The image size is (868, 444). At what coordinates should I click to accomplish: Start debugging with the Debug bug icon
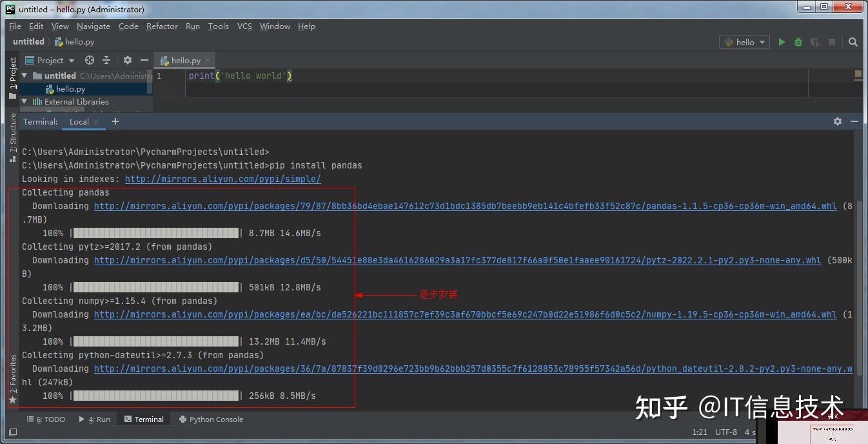(x=798, y=41)
